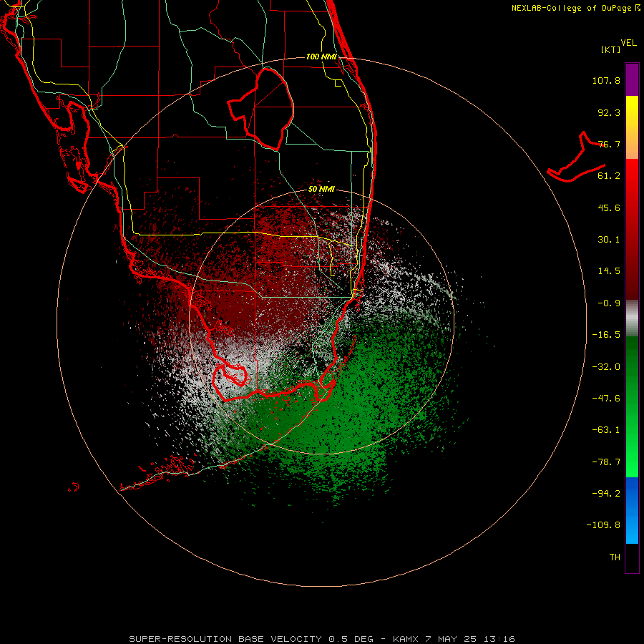Click the NEXLAB-College of DuPage title text
This screenshot has width=644, height=644.
576,8
